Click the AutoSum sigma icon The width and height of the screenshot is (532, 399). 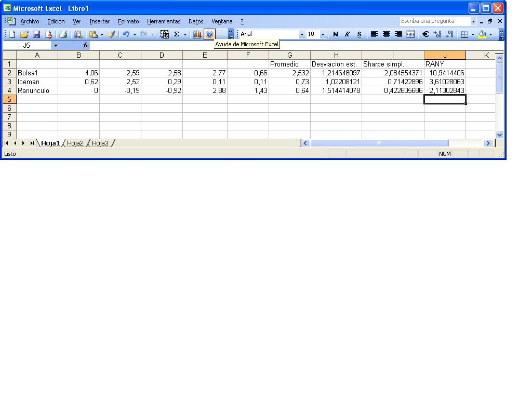[x=177, y=34]
